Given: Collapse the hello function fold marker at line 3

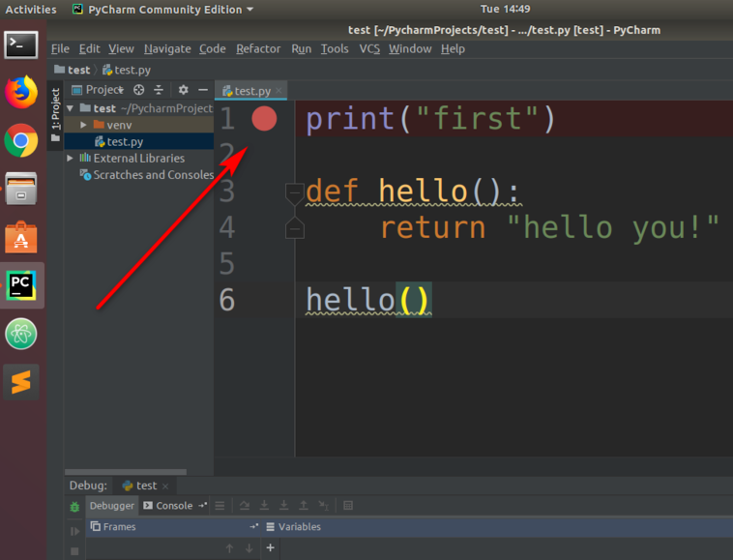Looking at the screenshot, I should (295, 193).
